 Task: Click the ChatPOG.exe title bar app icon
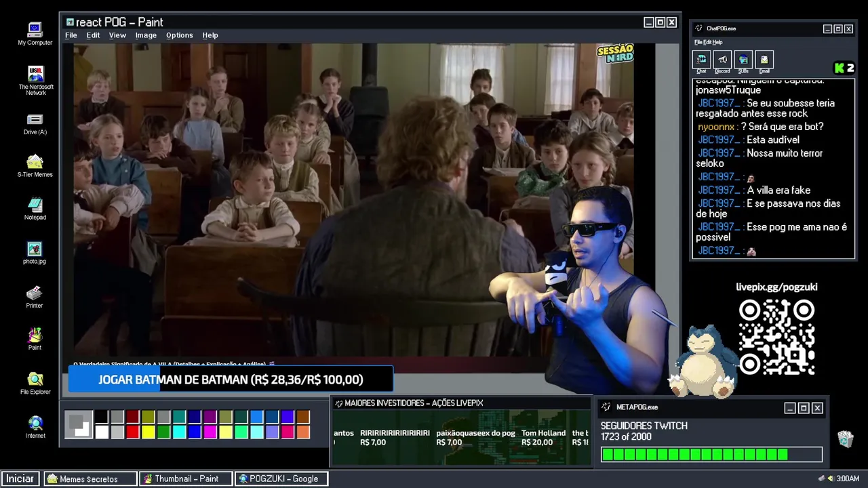click(x=699, y=28)
